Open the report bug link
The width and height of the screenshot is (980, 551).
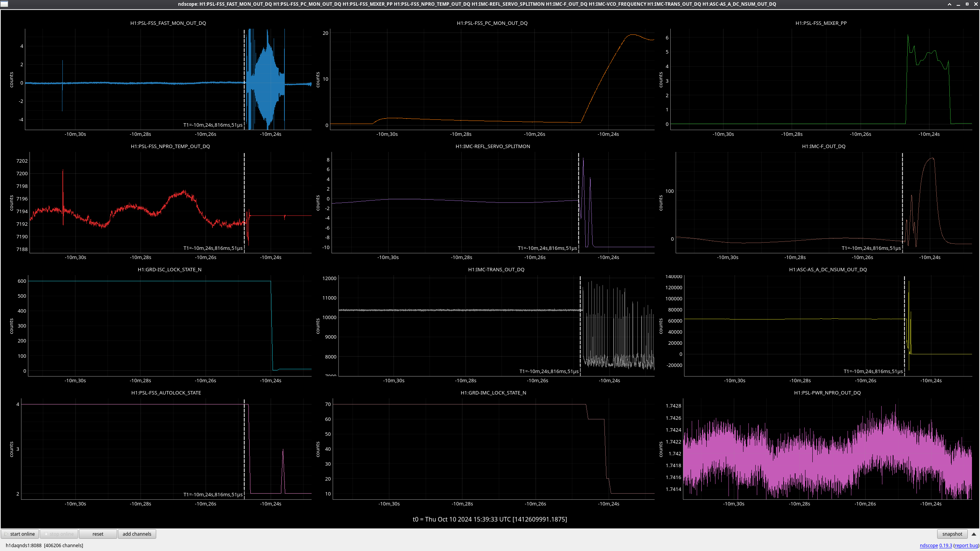coord(966,545)
